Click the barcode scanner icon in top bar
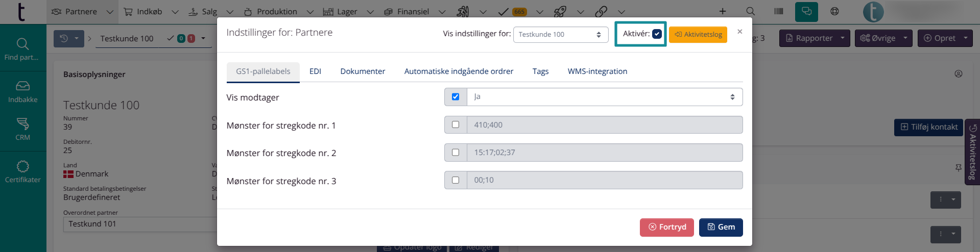Image resolution: width=980 pixels, height=252 pixels. (x=779, y=11)
